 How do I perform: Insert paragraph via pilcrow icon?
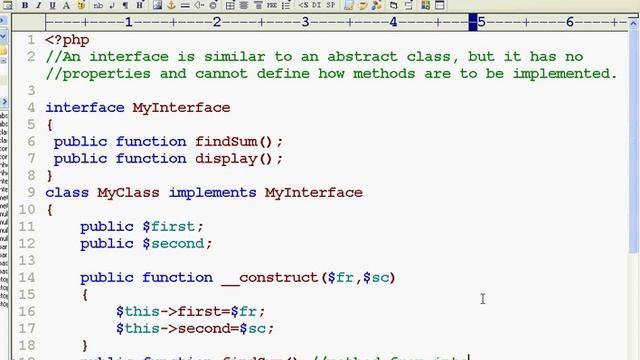(125, 5)
